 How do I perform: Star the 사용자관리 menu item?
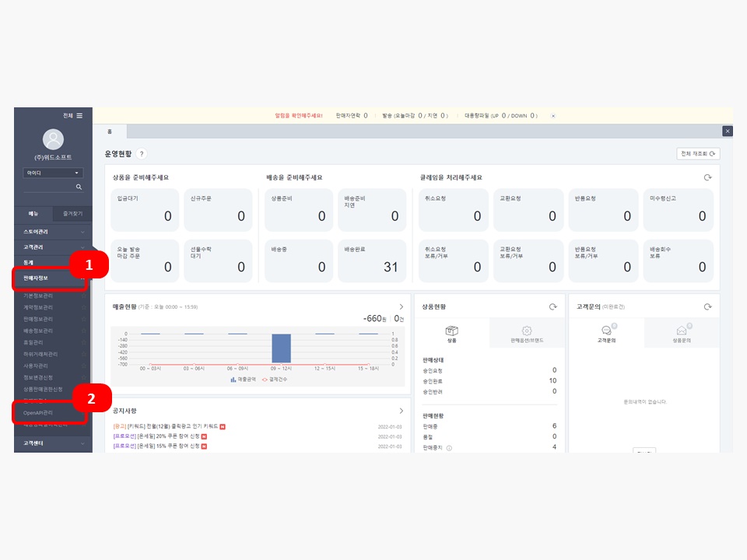(84, 366)
